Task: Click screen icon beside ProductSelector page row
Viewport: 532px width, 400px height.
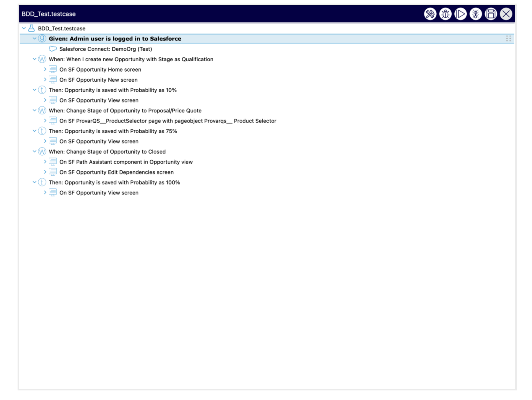Action: pyautogui.click(x=53, y=120)
